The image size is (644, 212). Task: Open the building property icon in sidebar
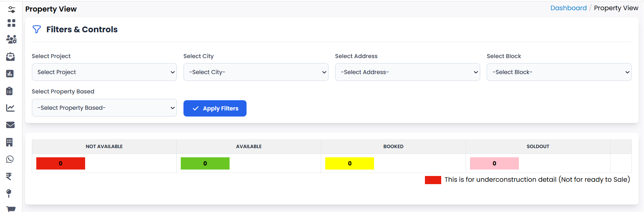9,142
